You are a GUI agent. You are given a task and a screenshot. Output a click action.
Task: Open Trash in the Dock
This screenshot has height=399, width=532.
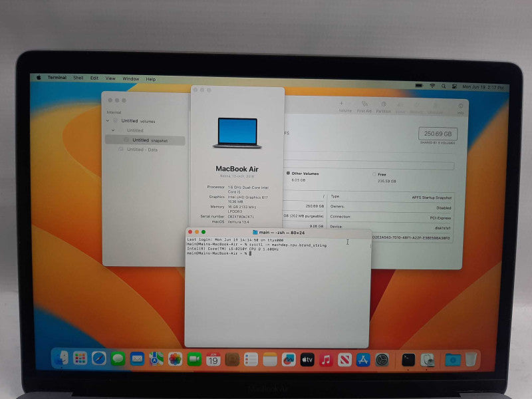click(471, 359)
